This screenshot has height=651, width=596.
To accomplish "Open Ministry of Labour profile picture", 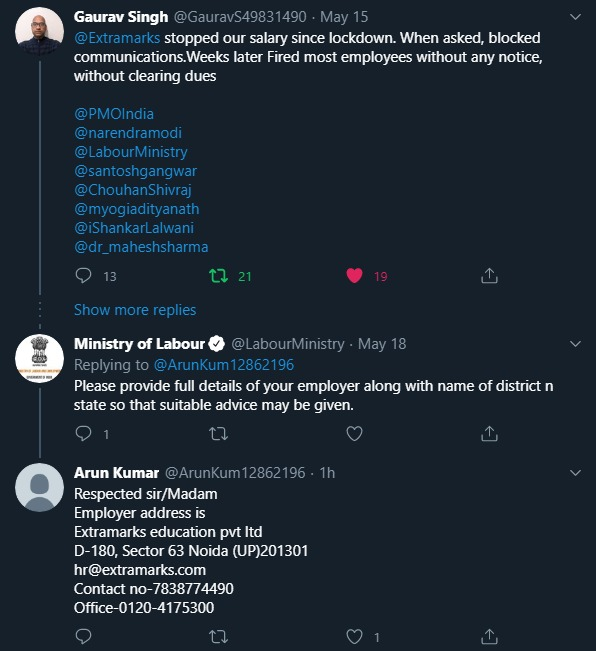I will point(39,358).
